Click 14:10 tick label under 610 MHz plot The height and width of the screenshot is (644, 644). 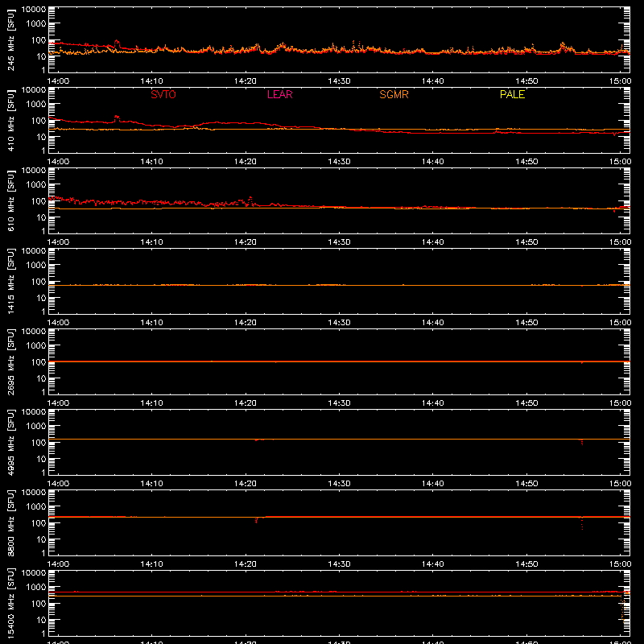(151, 242)
